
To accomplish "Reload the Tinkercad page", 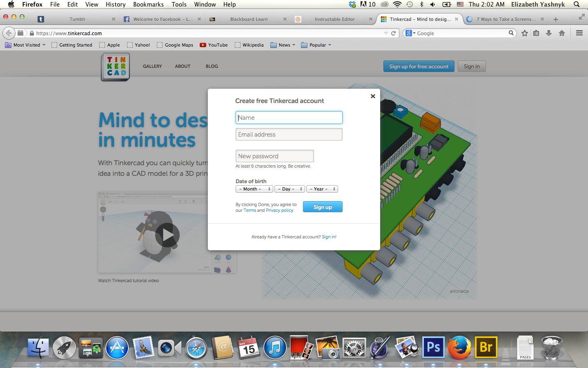I will (x=393, y=33).
